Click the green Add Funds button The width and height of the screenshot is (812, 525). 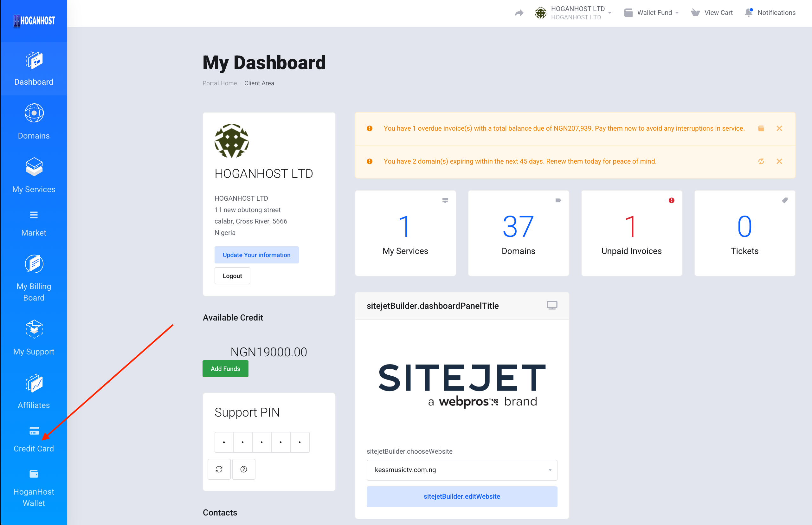pos(225,368)
